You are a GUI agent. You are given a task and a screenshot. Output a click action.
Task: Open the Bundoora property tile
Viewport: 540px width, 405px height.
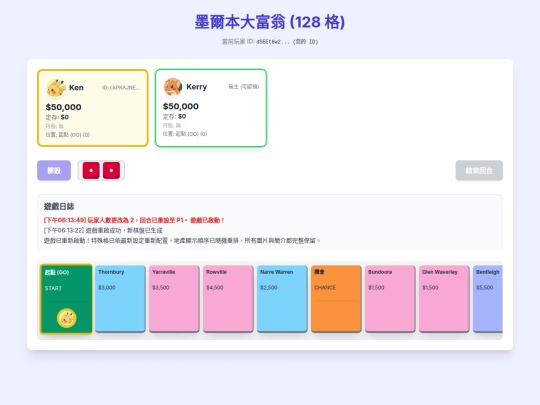click(x=390, y=299)
